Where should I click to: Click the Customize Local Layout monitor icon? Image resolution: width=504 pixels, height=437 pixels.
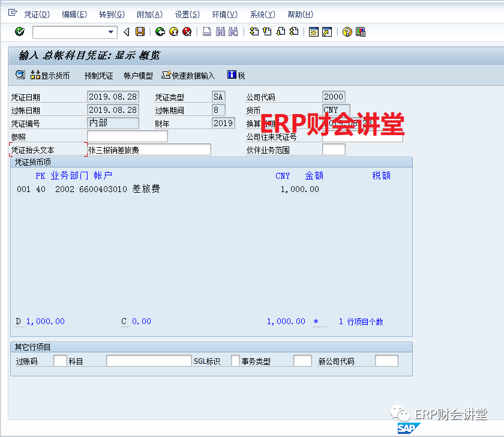(361, 32)
